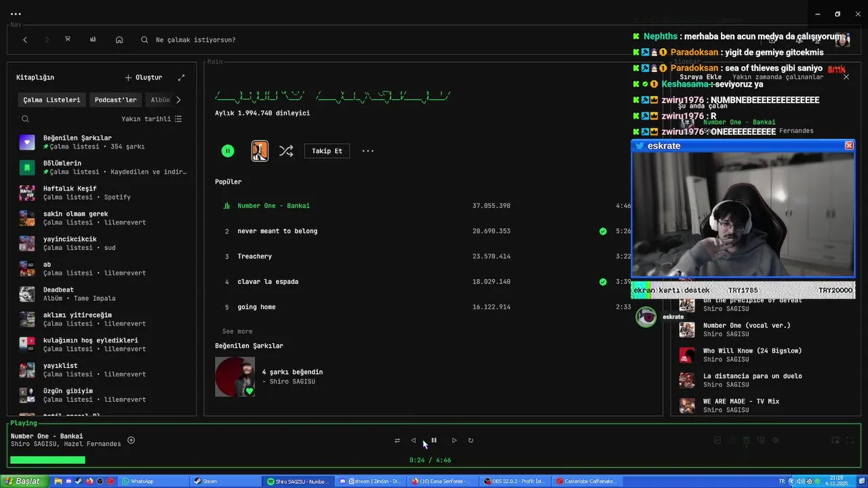Click the search magnifier in nav bar
This screenshot has height=488, width=868.
[144, 40]
